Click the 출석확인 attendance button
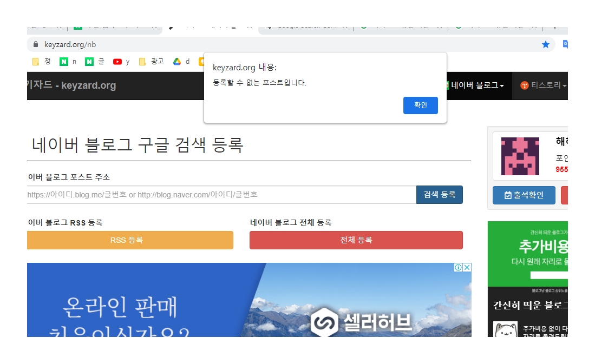Screen dimensions: 595x364 pyautogui.click(x=524, y=195)
